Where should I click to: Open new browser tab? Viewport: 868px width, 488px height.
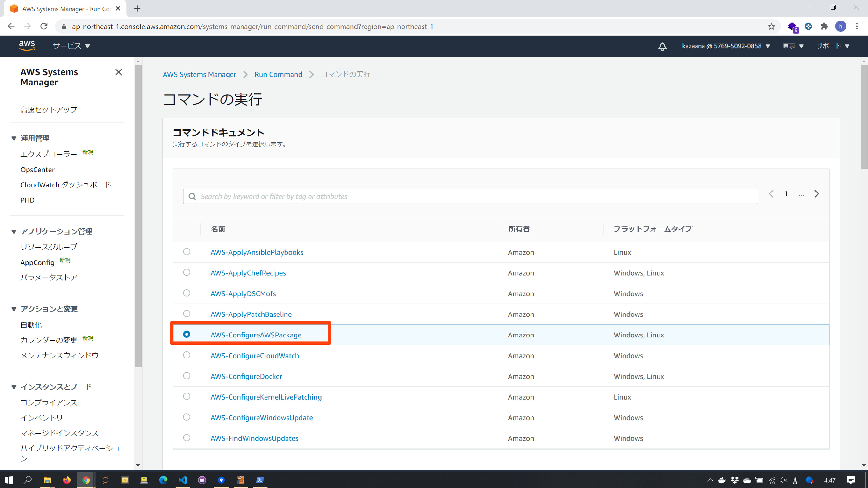[137, 9]
